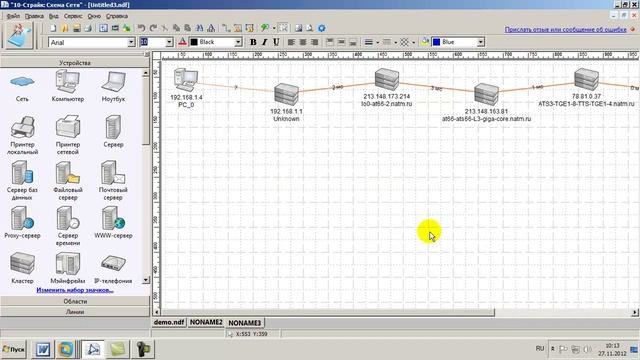
Task: Open the Blue fill color dropdown
Action: (x=480, y=42)
